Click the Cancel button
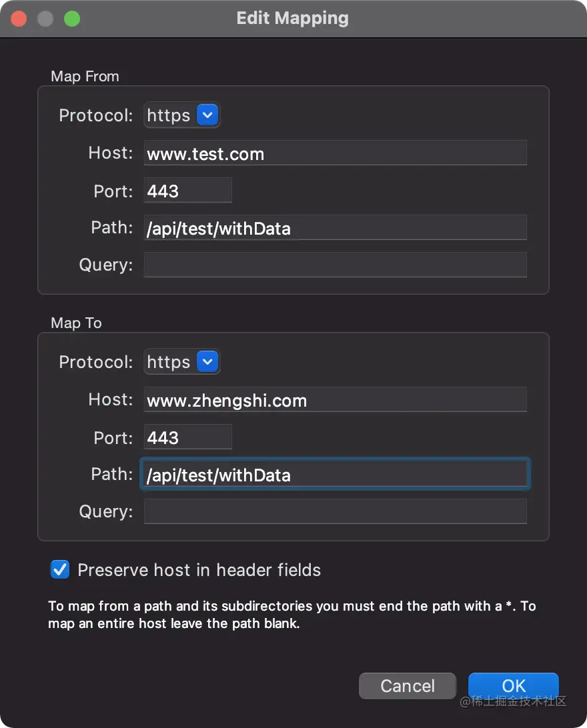Image resolution: width=587 pixels, height=728 pixels. tap(408, 686)
